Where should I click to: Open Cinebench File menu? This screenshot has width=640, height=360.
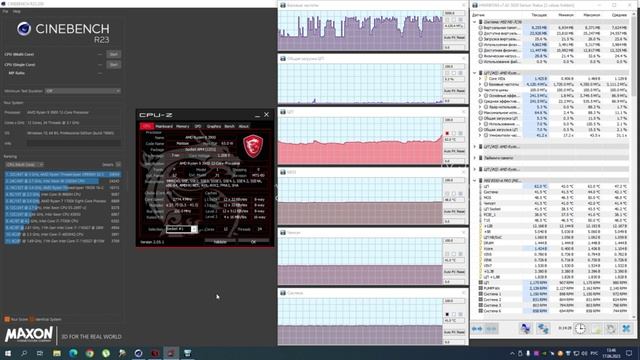(x=5, y=11)
